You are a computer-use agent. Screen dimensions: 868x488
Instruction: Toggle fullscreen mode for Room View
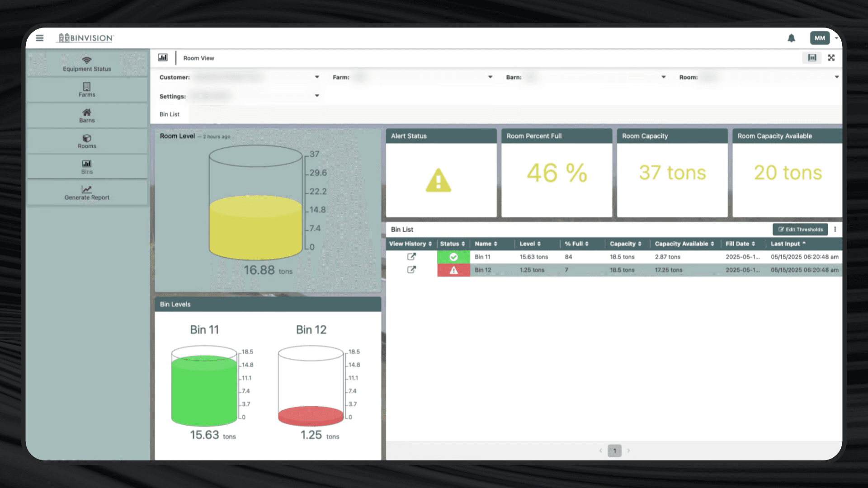coord(832,58)
